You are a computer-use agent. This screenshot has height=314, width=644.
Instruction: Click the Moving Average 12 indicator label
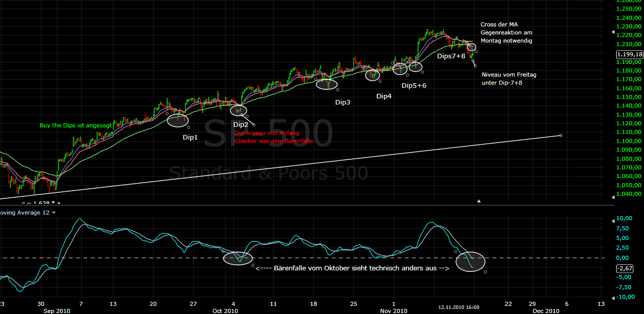pyautogui.click(x=25, y=213)
